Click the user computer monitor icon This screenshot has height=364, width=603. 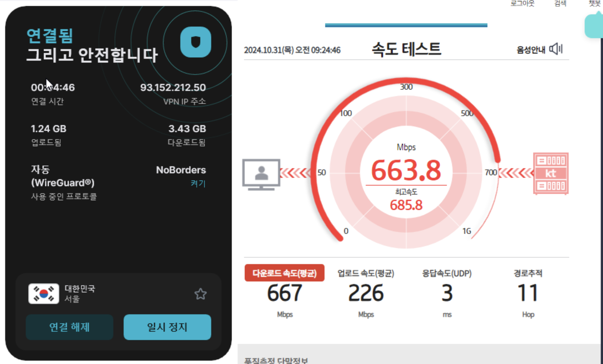261,174
